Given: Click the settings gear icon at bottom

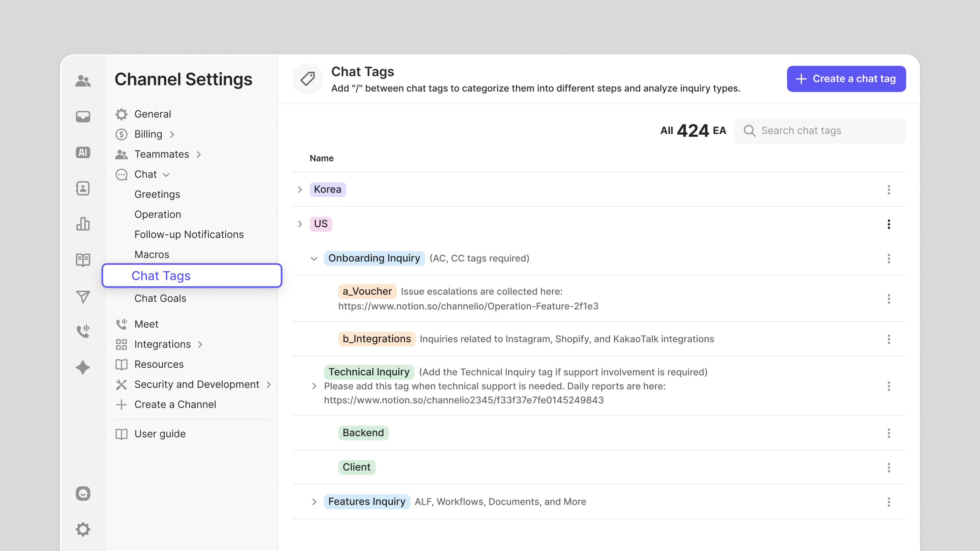Looking at the screenshot, I should (83, 529).
